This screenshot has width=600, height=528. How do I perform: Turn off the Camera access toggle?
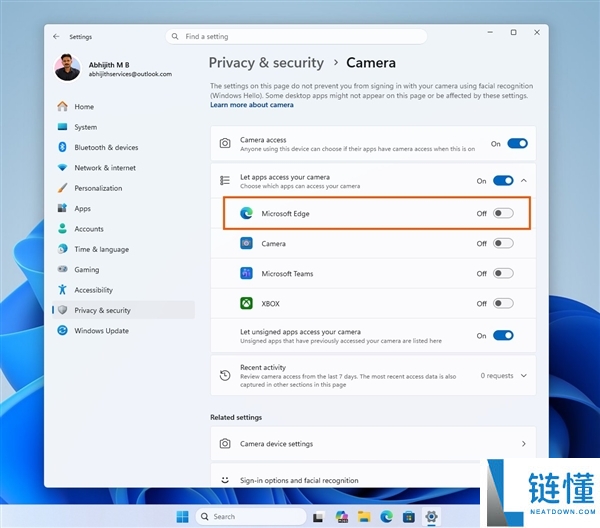click(x=517, y=143)
